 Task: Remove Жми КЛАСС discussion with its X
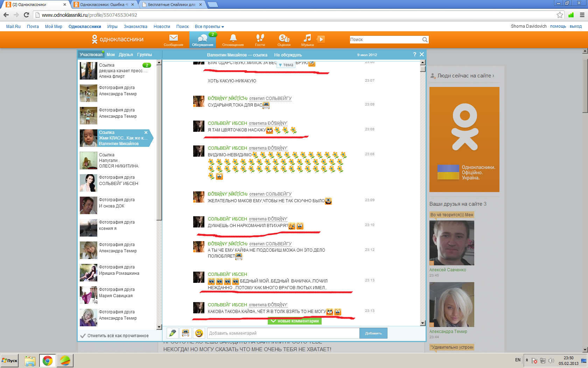[146, 132]
